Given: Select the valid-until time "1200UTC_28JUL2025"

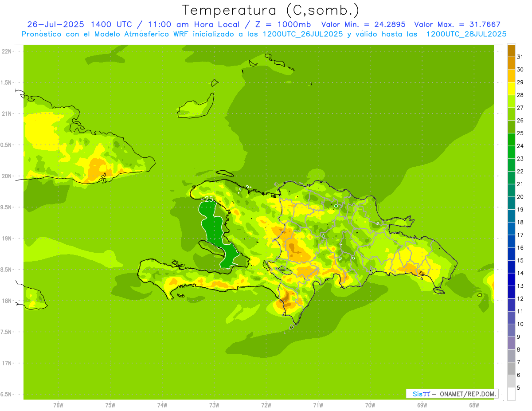Looking at the screenshot, I should click(x=466, y=34).
